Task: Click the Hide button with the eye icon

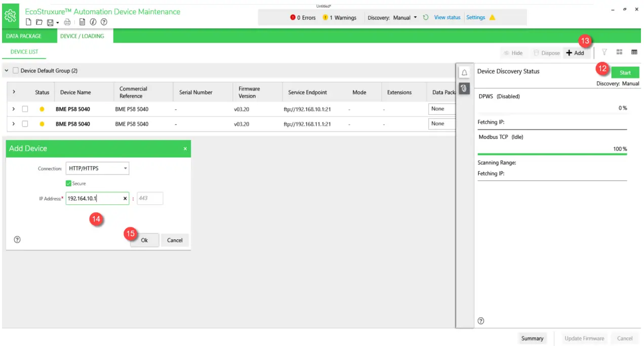Action: [x=513, y=53]
